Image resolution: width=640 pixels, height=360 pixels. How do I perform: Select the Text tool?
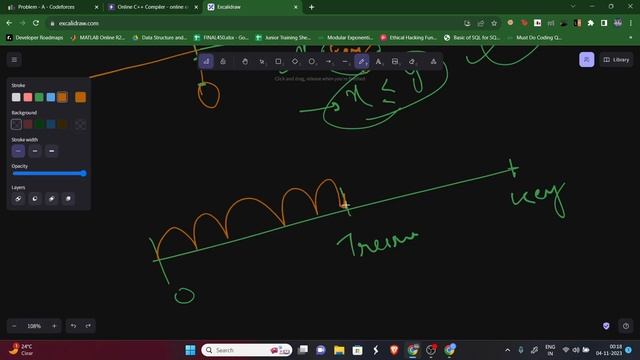click(x=378, y=62)
